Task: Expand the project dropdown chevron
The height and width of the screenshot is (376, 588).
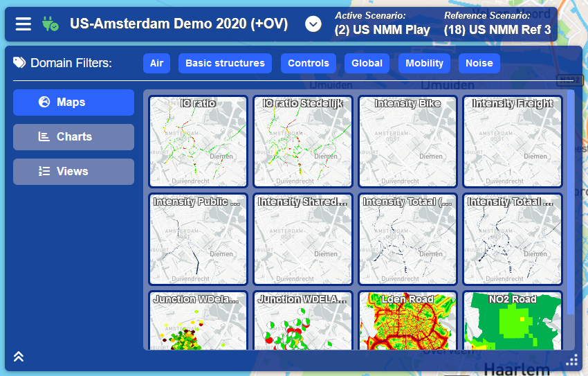Action: coord(313,24)
